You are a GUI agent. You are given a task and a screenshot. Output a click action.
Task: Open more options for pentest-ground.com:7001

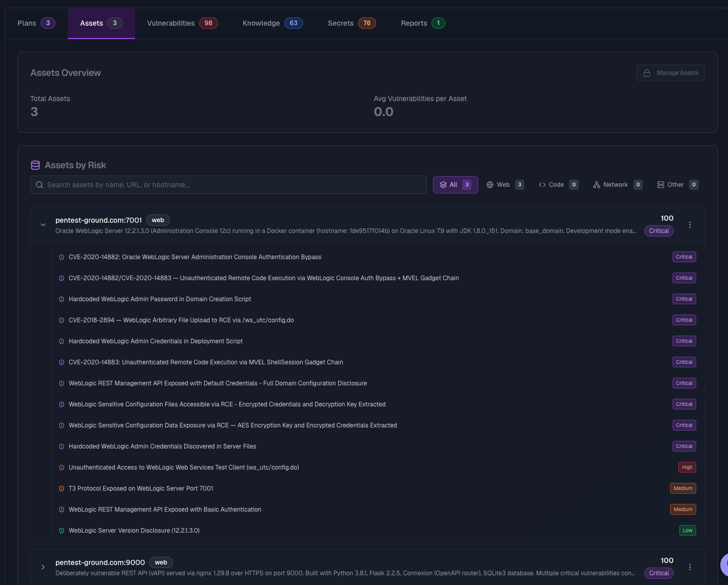click(690, 225)
